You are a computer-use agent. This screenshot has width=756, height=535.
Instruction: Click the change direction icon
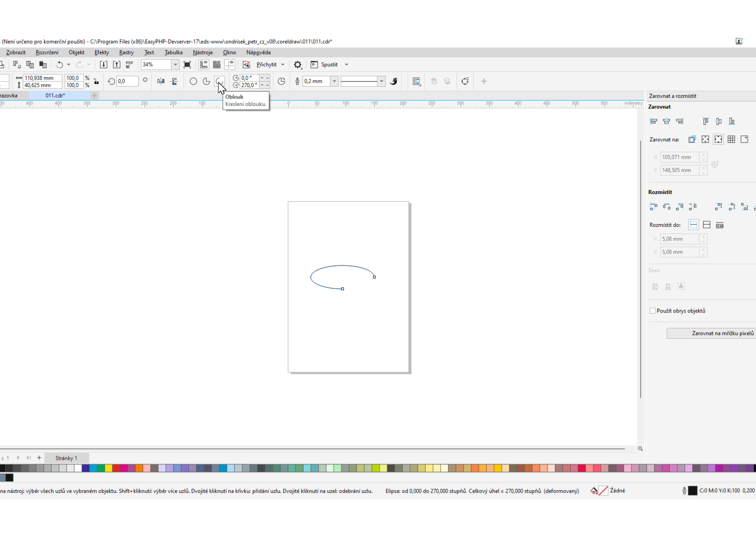(282, 81)
